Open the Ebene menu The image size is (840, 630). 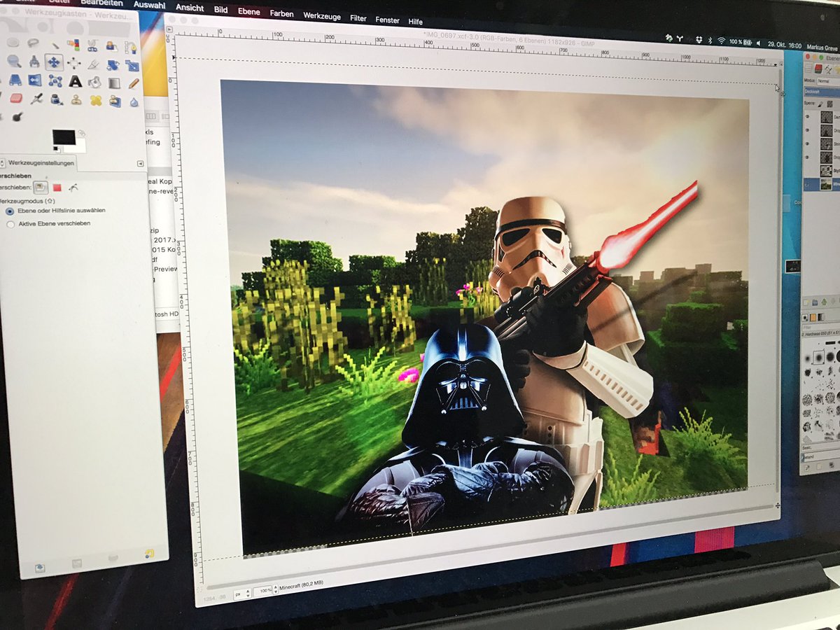pos(248,12)
